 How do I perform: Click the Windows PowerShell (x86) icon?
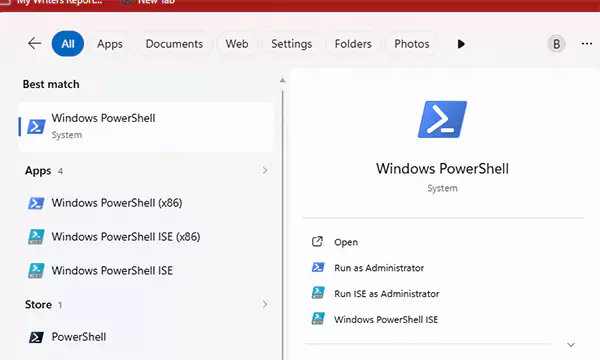pos(36,203)
